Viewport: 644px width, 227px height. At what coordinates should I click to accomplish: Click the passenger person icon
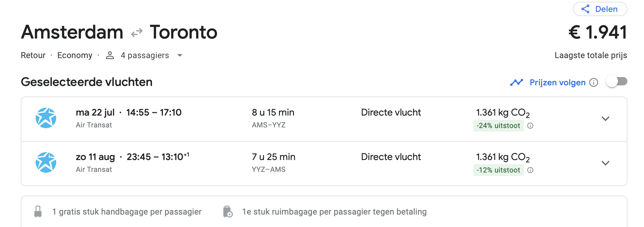coord(110,55)
